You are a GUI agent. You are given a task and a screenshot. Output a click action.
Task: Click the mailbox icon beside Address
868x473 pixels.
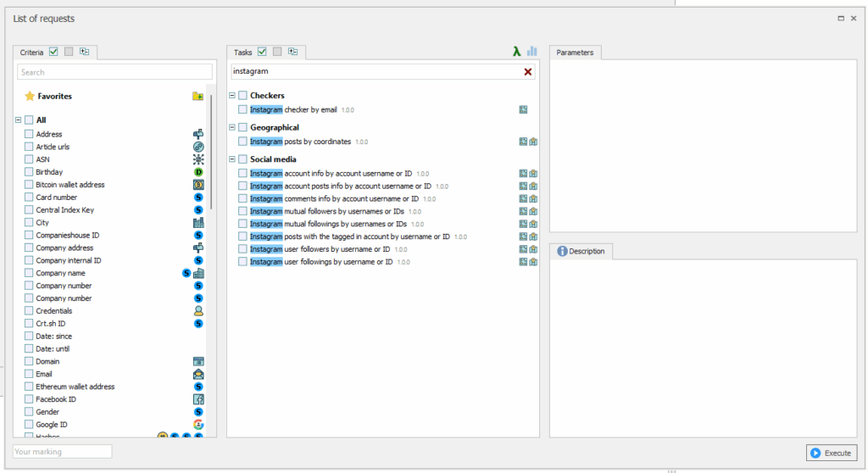click(x=198, y=134)
